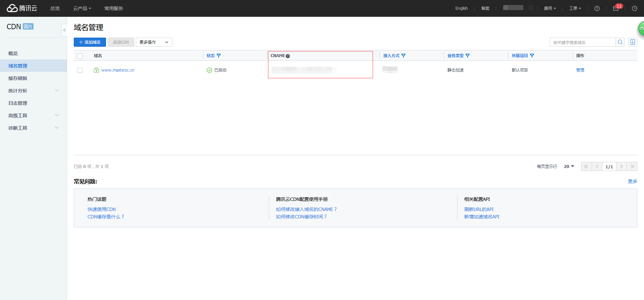644x300 pixels.
Task: Check the www.masterzc.cn row checkbox
Action: point(80,70)
